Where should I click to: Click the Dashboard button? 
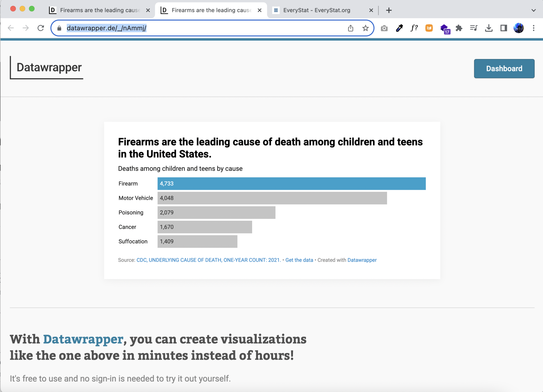(504, 69)
